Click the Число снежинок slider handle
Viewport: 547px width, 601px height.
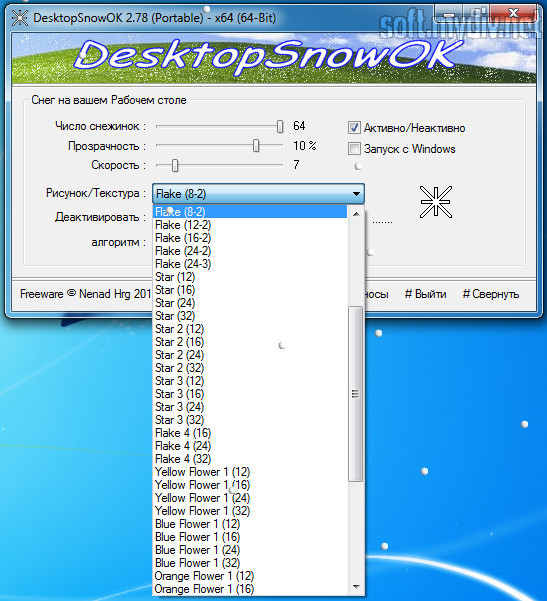click(280, 126)
